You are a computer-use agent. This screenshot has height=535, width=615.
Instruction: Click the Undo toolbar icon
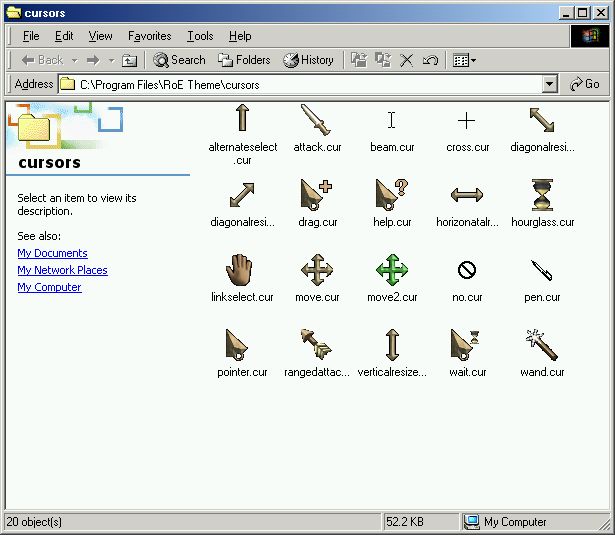pyautogui.click(x=430, y=60)
